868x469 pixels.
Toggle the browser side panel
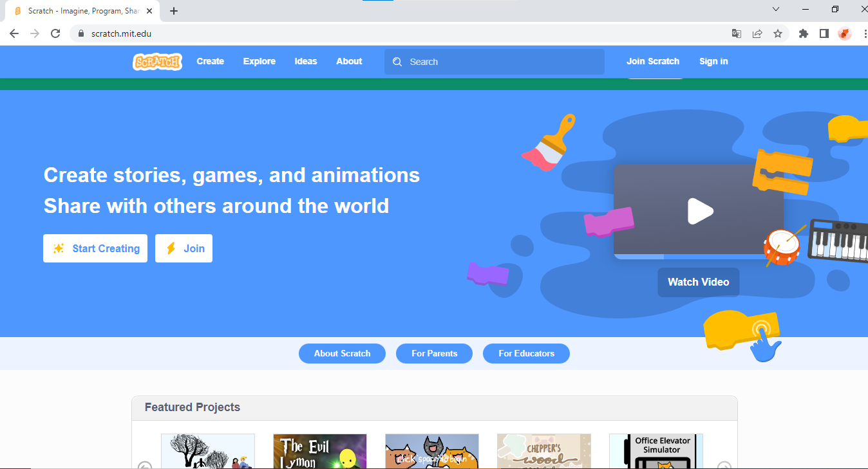tap(824, 33)
